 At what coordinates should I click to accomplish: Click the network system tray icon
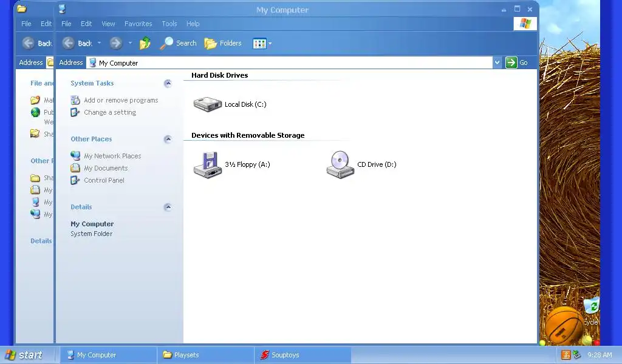[577, 355]
